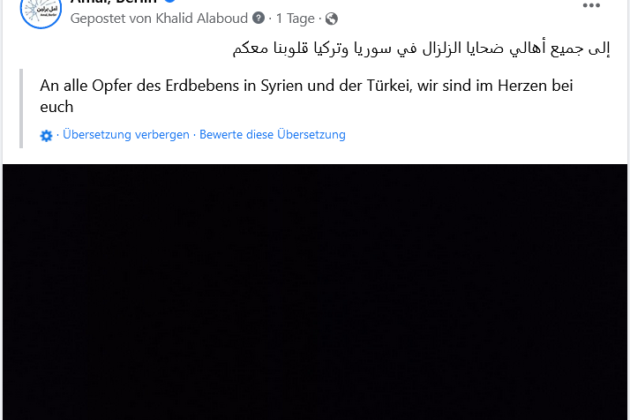Open the post's three-dot options menu
Viewport: 630px width, 420px height.
click(x=591, y=5)
